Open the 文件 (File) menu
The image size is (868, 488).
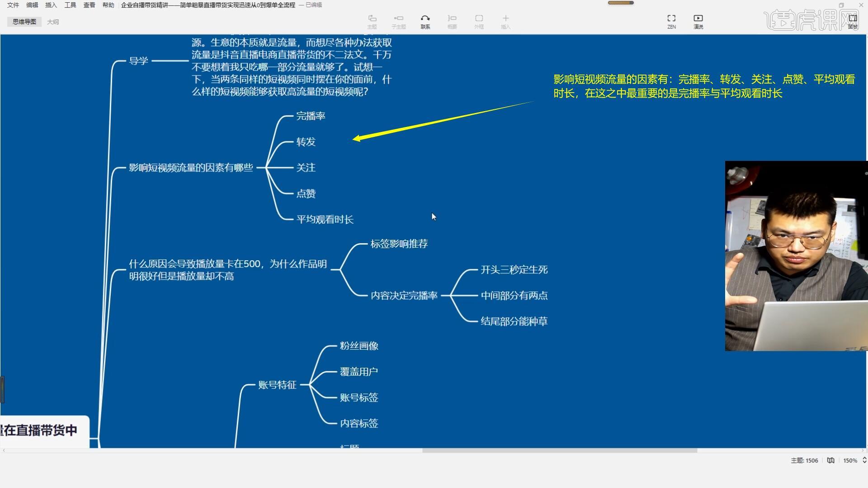click(x=13, y=5)
